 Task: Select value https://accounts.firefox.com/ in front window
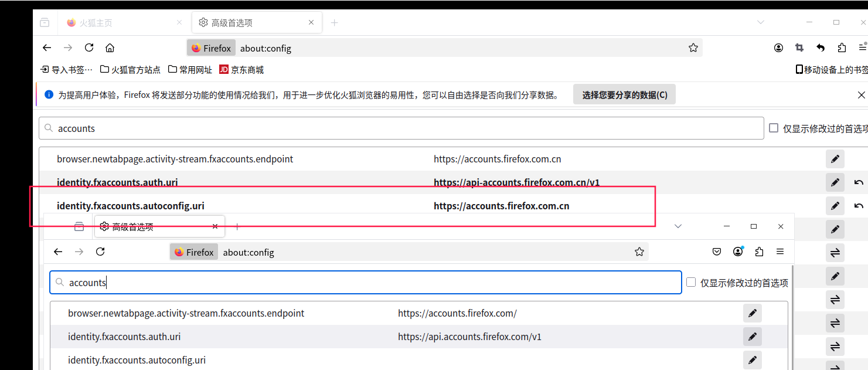click(x=457, y=313)
